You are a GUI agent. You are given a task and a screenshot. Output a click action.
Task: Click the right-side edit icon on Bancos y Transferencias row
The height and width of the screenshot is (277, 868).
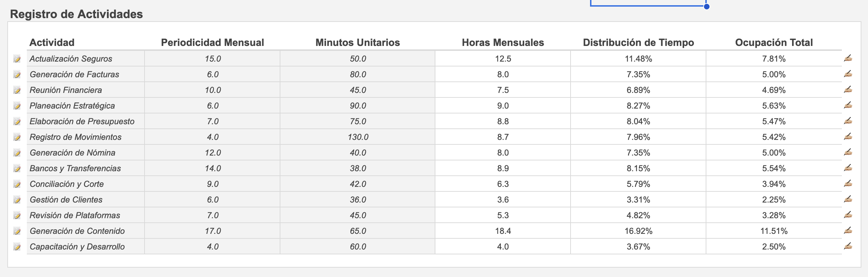pos(848,168)
